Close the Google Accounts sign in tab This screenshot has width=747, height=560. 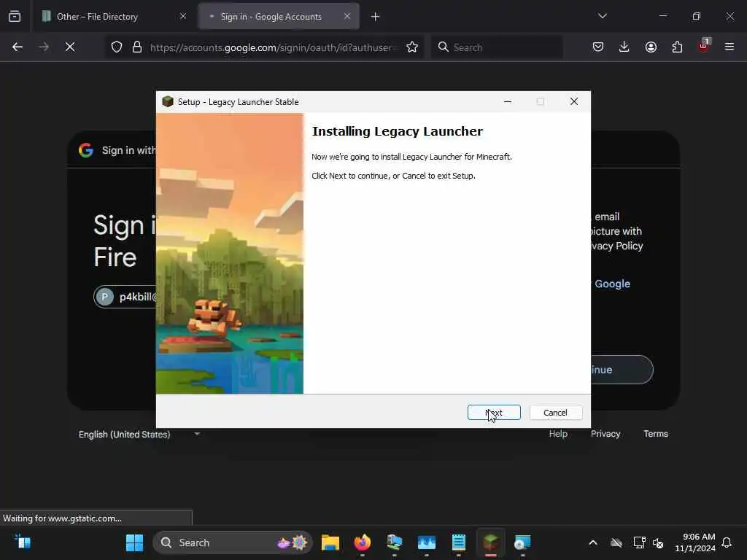pos(347,16)
